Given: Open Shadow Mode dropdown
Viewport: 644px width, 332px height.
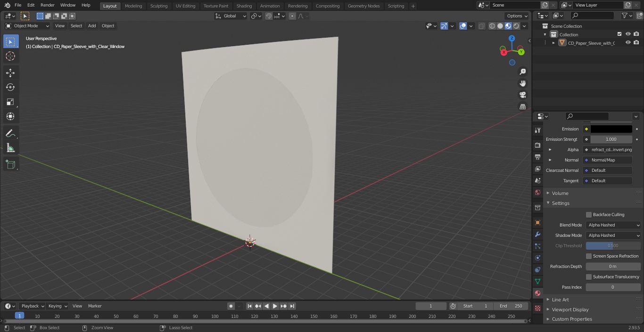Looking at the screenshot, I should coord(613,235).
